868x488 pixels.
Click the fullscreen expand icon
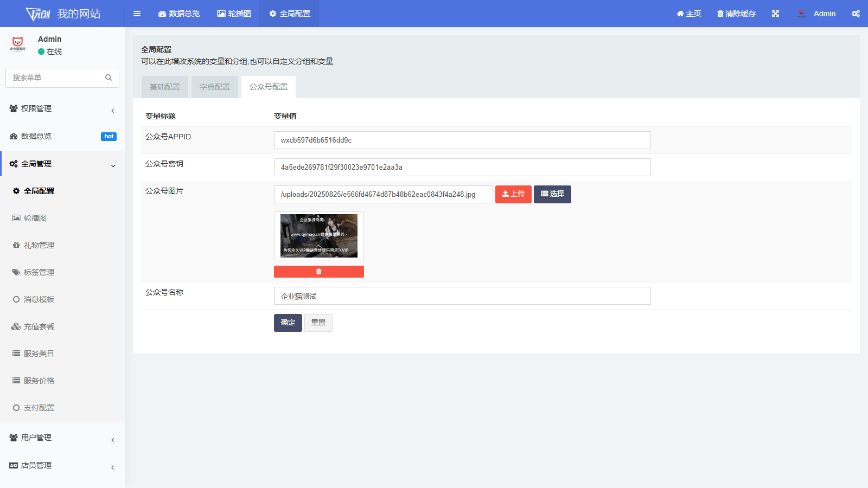[775, 14]
